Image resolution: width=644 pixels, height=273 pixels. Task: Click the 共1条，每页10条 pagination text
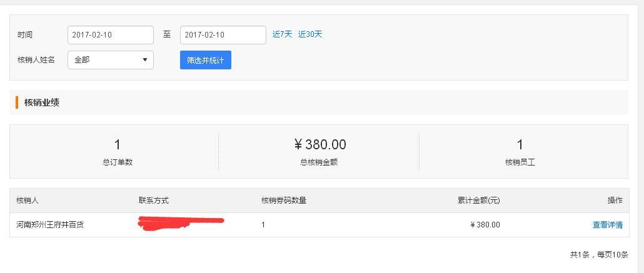pyautogui.click(x=599, y=255)
